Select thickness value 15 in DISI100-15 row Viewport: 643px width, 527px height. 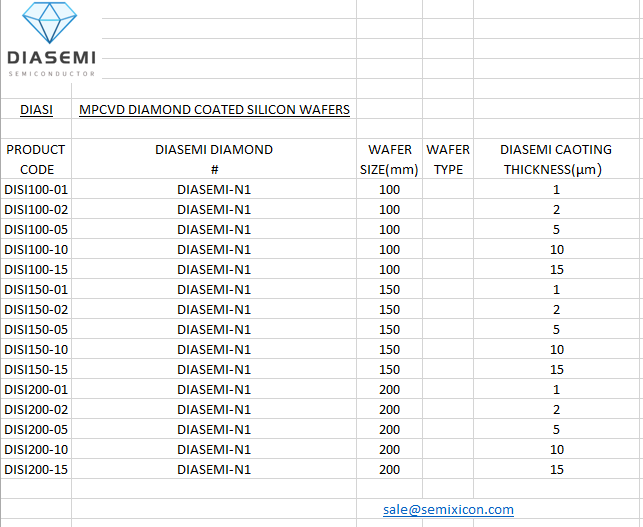click(556, 269)
